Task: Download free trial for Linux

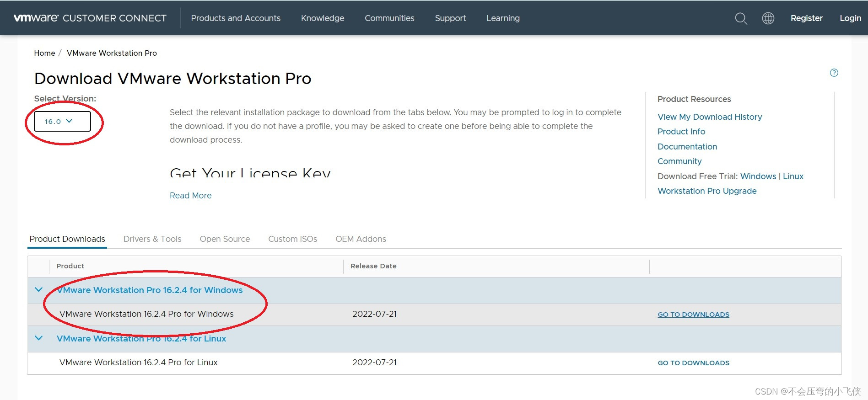Action: (793, 176)
